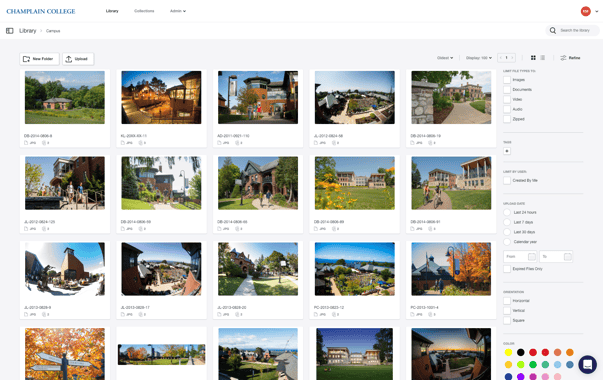Check the Square orientation filter
This screenshot has height=380, width=603.
click(507, 320)
